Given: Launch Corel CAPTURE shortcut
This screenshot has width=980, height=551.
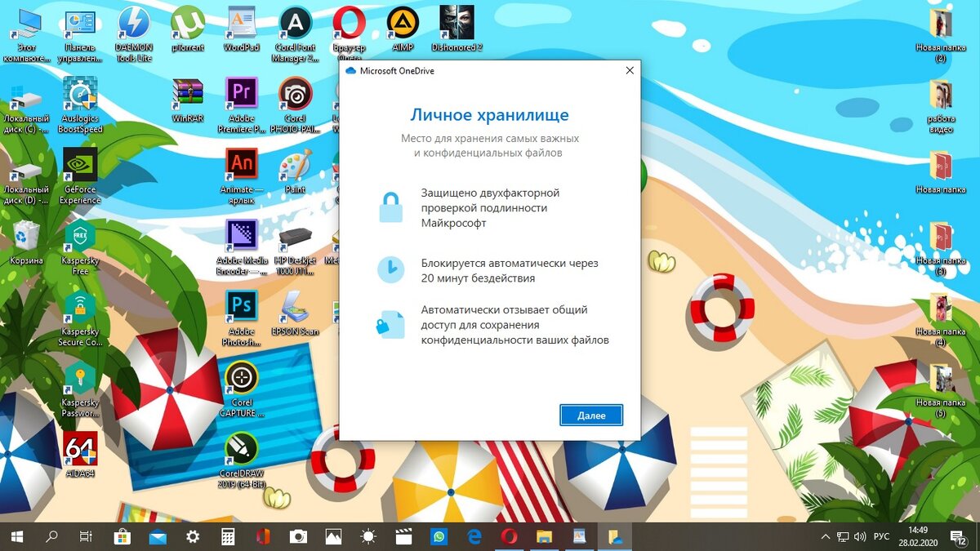Looking at the screenshot, I should [x=242, y=389].
